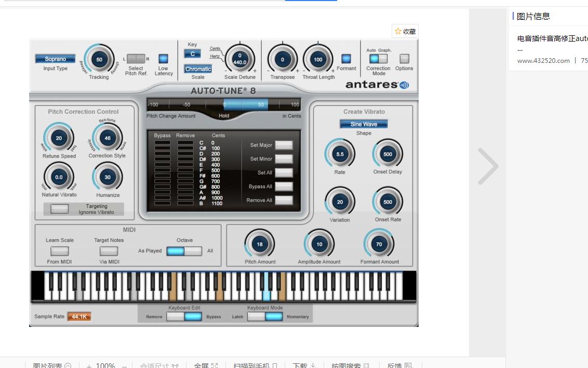Click the Bypass All button
This screenshot has height=368, width=588.
click(284, 187)
